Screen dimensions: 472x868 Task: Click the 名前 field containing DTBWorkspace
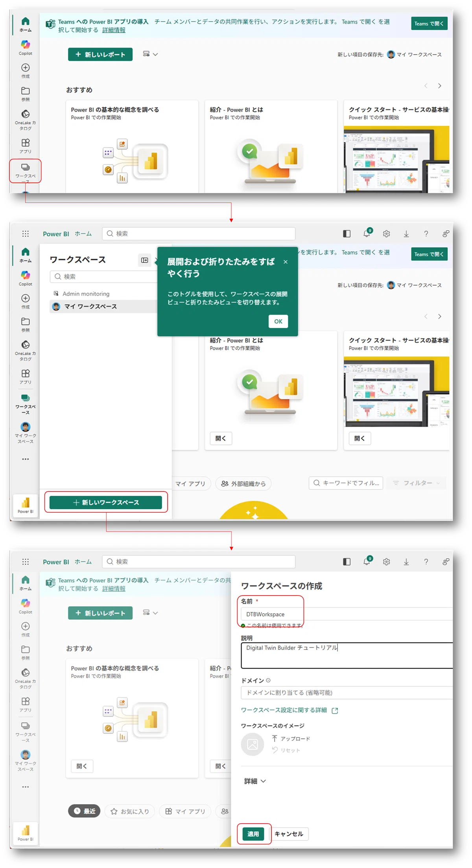[x=347, y=614]
